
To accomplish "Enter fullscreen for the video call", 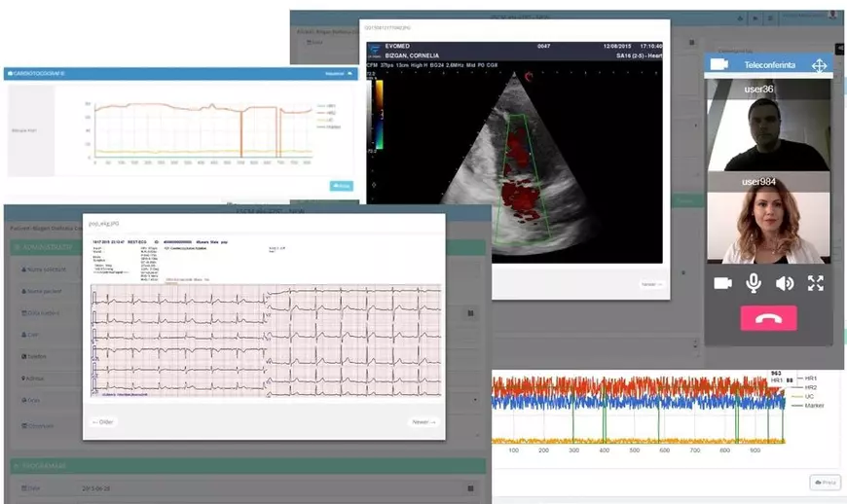I will pos(816,283).
